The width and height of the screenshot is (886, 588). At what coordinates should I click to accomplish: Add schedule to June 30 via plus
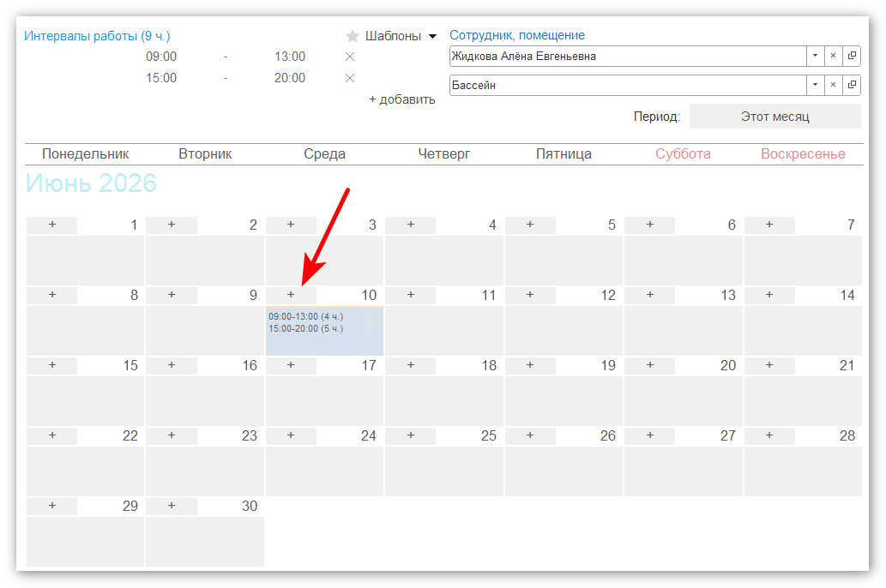coord(172,506)
